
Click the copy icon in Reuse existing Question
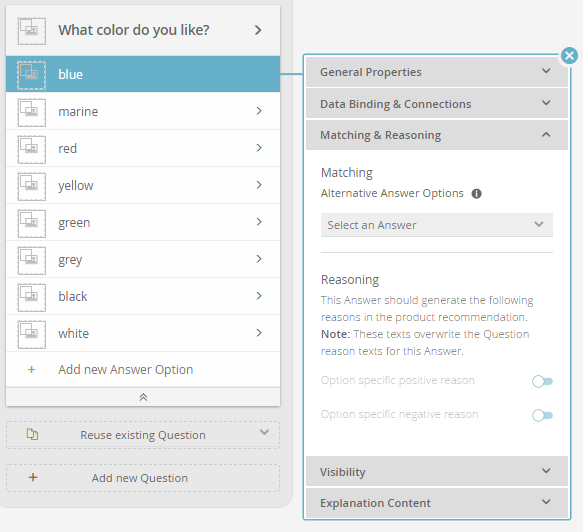pyautogui.click(x=32, y=434)
